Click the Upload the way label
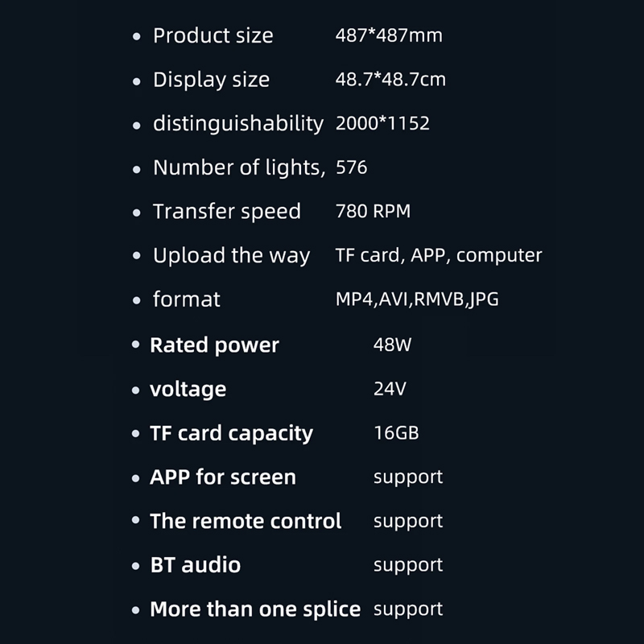 [231, 256]
